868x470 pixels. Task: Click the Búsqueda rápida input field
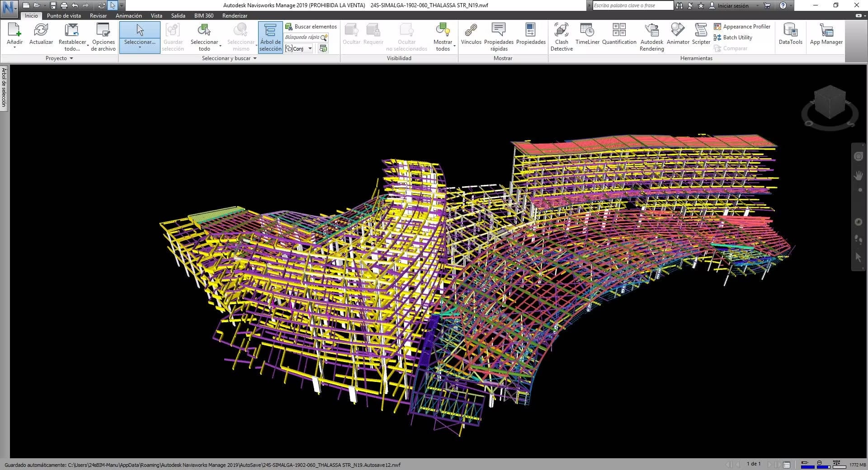[302, 38]
